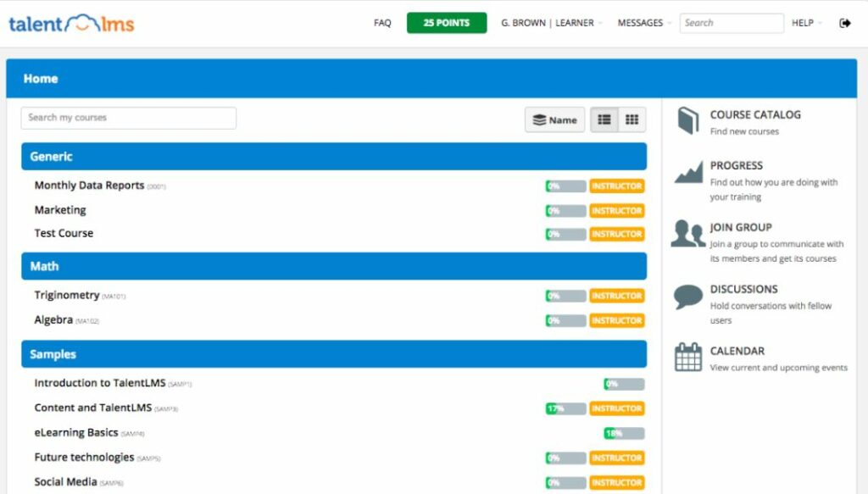
Task: Click Instructor badge for Triginometry
Action: pos(617,296)
